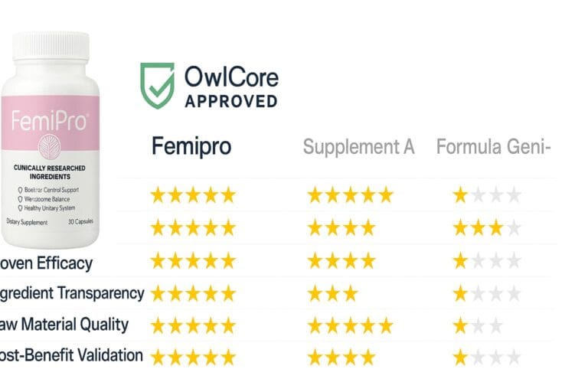Click the Ingredient Transparency row label

[x=72, y=292]
